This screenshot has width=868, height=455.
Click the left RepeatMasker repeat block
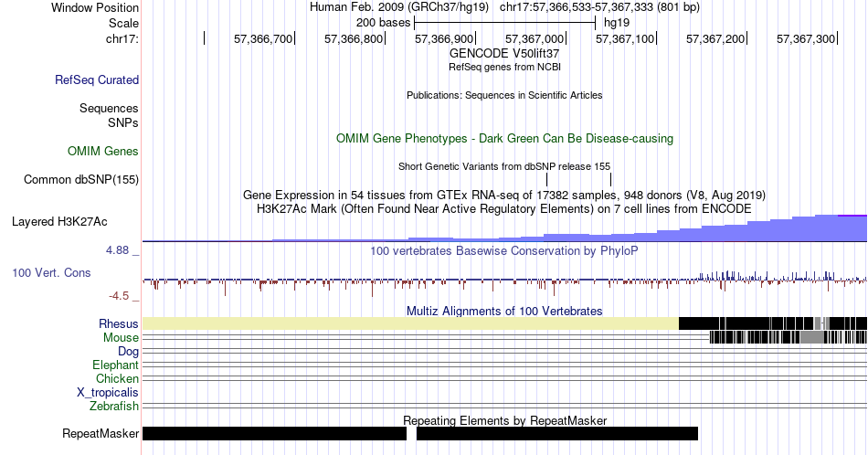coord(275,433)
